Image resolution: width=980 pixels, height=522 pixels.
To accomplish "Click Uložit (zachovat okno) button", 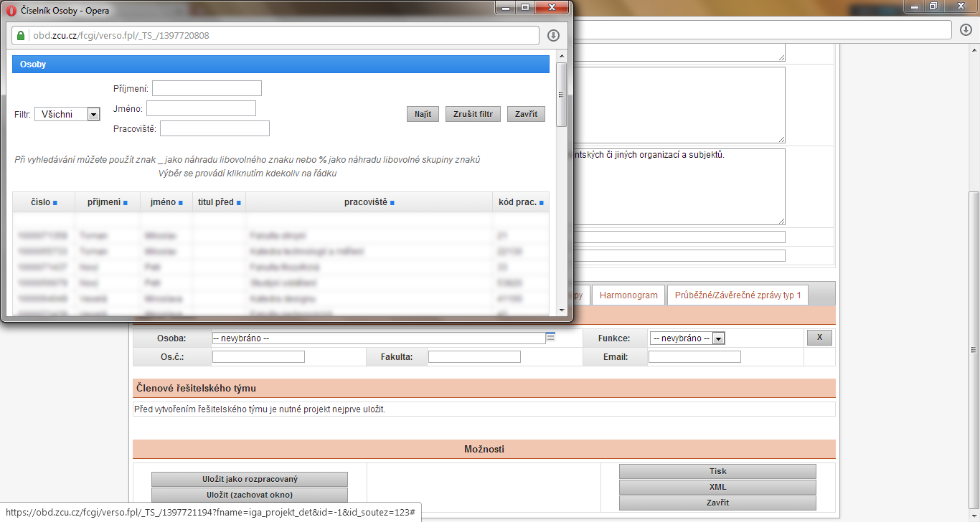I will click(x=250, y=495).
